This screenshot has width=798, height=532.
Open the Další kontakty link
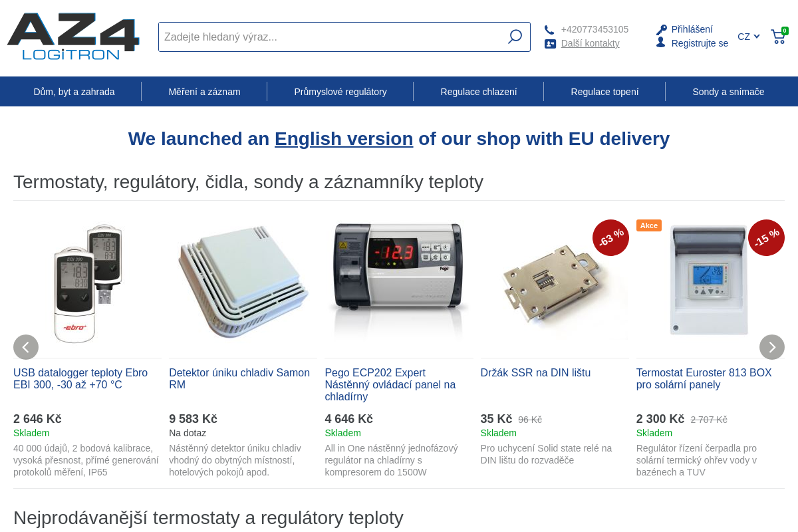pos(590,43)
